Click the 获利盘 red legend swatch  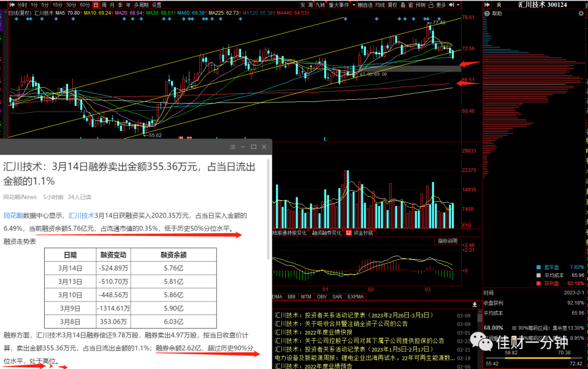[538, 283]
